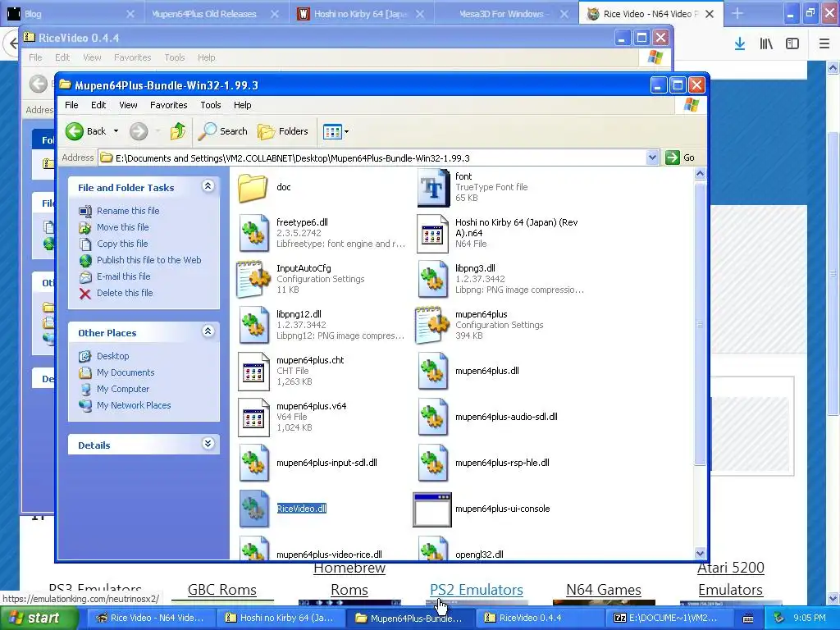
Task: Click Rename this file task link
Action: pos(128,211)
